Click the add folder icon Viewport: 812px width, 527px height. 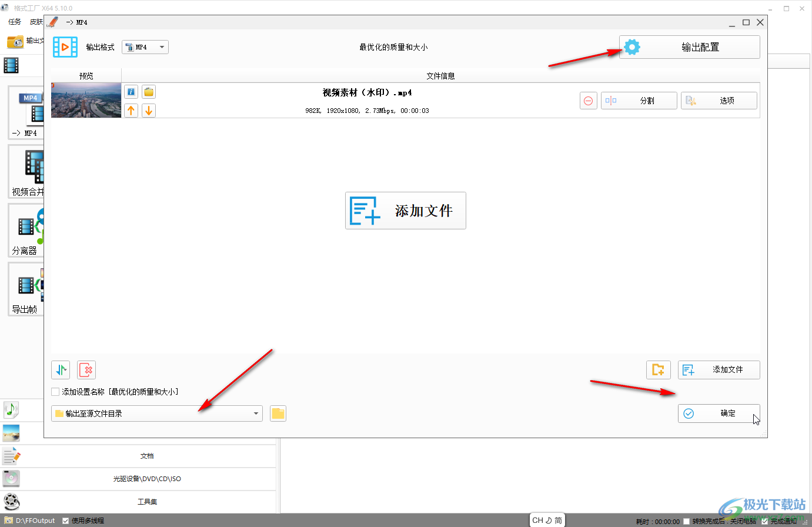(x=658, y=370)
